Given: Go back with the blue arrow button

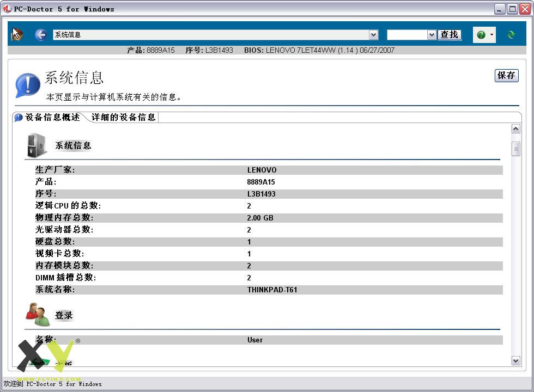Looking at the screenshot, I should pos(41,35).
